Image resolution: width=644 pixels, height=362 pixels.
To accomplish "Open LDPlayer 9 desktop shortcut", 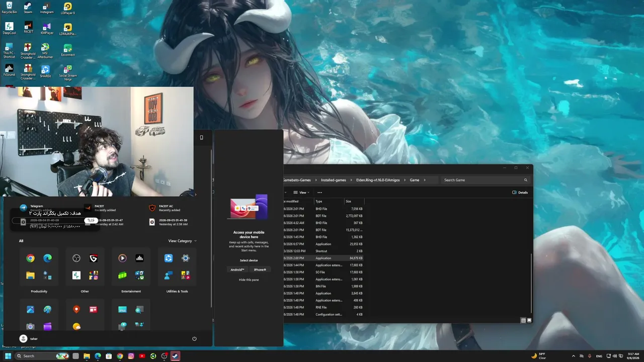I will tap(67, 9).
